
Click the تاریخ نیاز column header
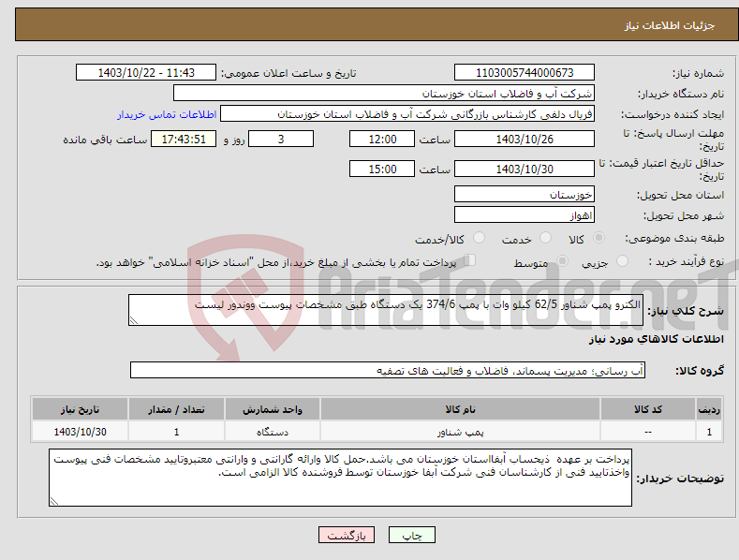pyautogui.click(x=81, y=409)
